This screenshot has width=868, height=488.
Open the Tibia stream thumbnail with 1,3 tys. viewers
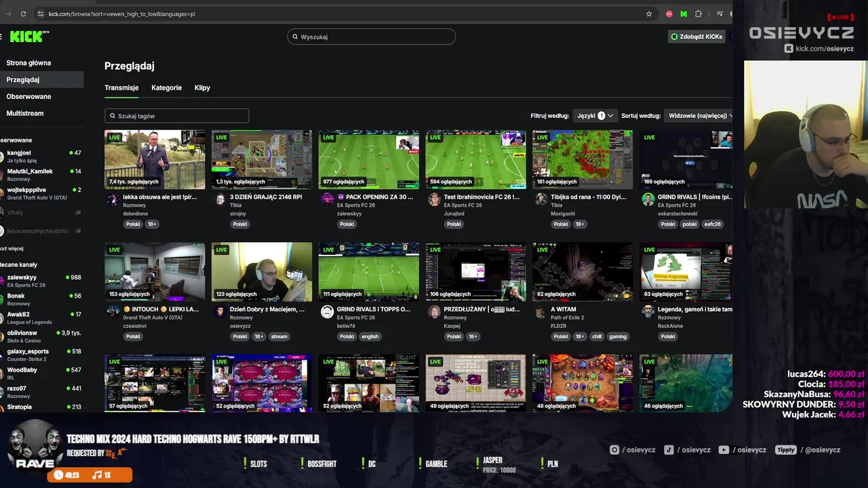click(262, 159)
